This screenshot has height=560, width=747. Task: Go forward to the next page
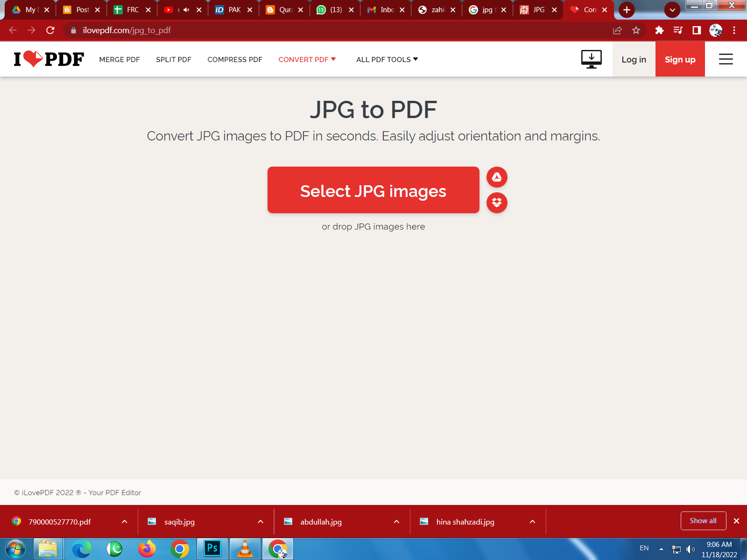[x=32, y=30]
